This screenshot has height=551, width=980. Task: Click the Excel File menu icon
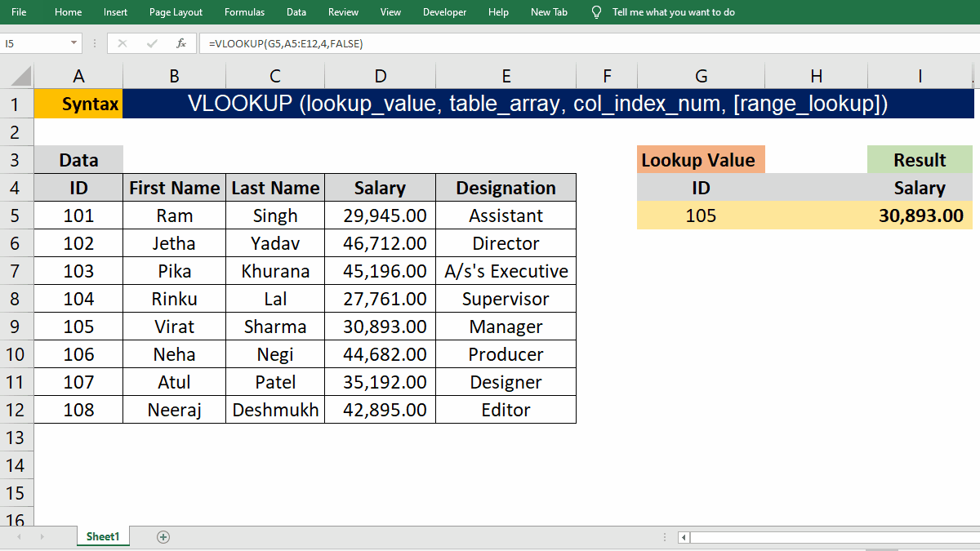[x=18, y=12]
